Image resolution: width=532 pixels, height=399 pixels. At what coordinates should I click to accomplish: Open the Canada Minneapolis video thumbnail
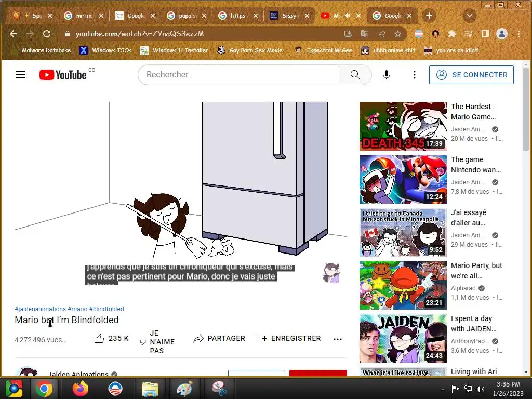403,232
